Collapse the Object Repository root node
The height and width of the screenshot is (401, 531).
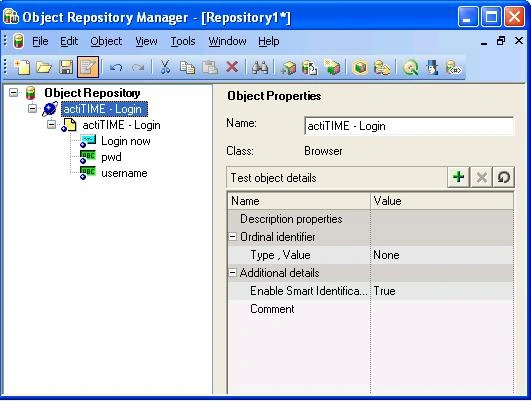click(x=14, y=92)
